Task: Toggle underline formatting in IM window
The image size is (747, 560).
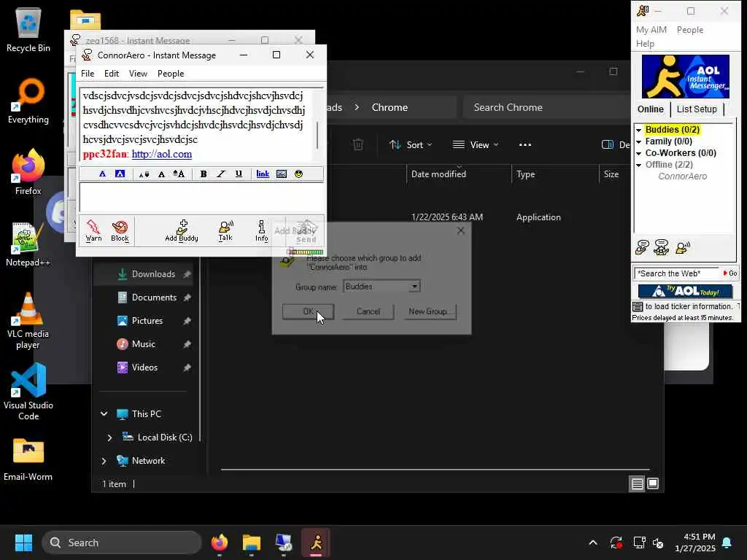Action: click(x=239, y=174)
